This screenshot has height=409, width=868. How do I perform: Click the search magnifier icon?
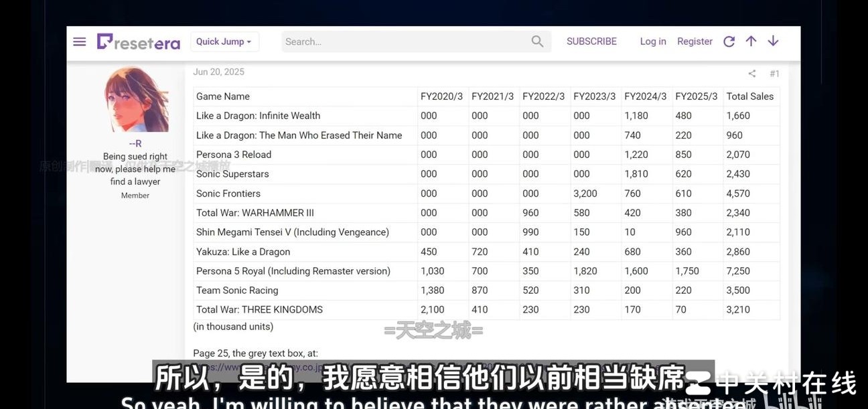pyautogui.click(x=536, y=41)
